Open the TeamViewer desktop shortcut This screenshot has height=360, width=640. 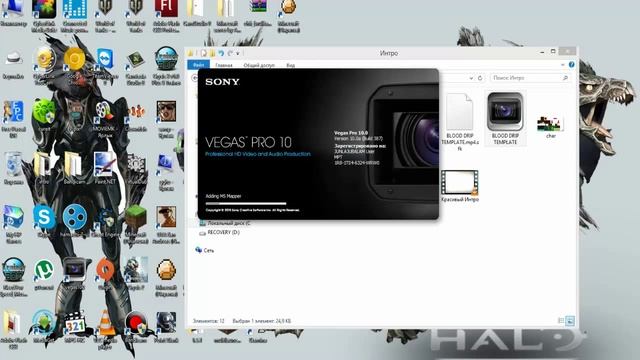(x=105, y=60)
